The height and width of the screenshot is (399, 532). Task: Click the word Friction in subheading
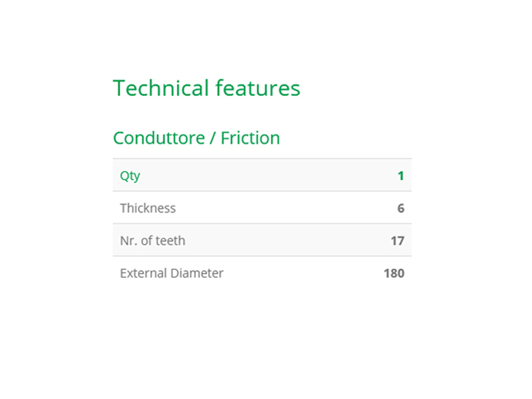pos(251,138)
